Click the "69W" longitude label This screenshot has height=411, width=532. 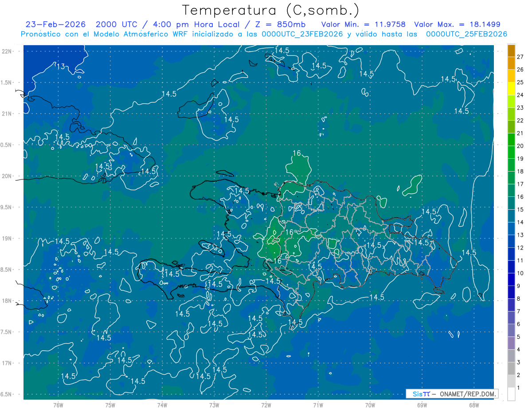[422, 405]
